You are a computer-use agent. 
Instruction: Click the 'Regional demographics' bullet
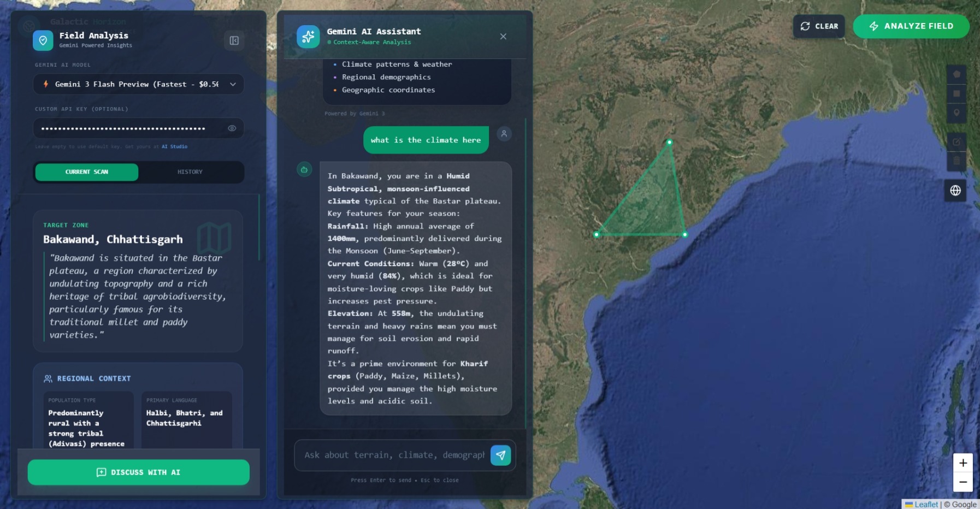[386, 78]
